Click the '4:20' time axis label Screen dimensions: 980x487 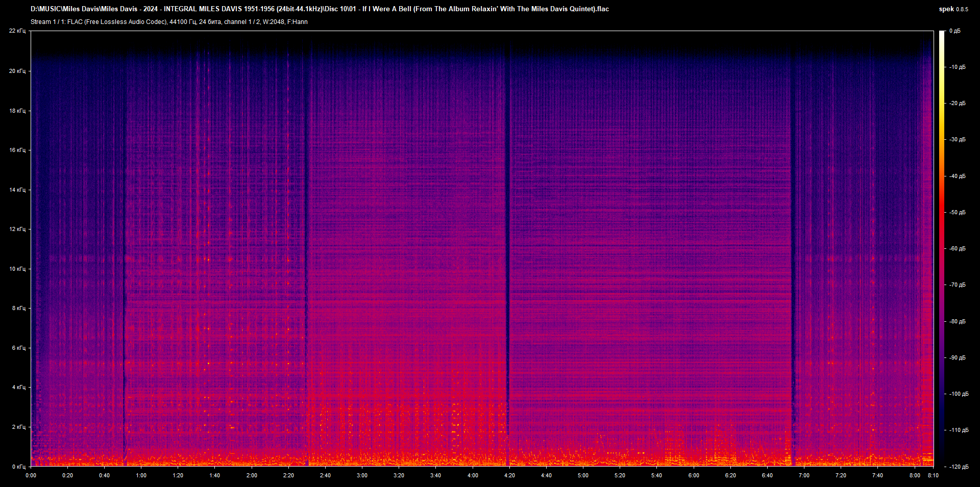click(509, 475)
